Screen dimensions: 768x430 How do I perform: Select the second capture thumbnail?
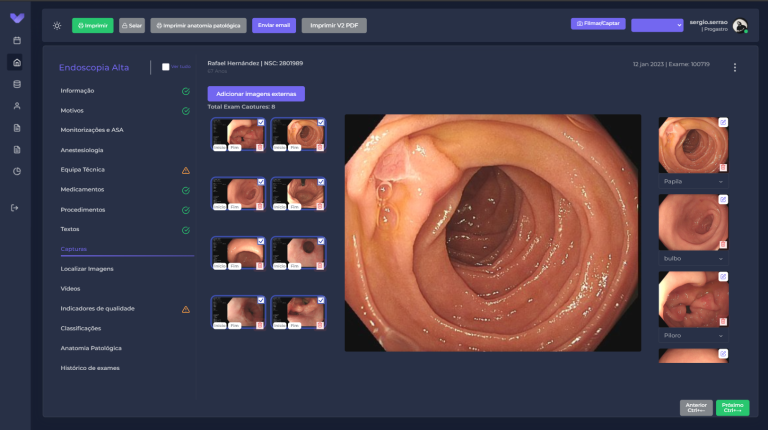pyautogui.click(x=298, y=134)
